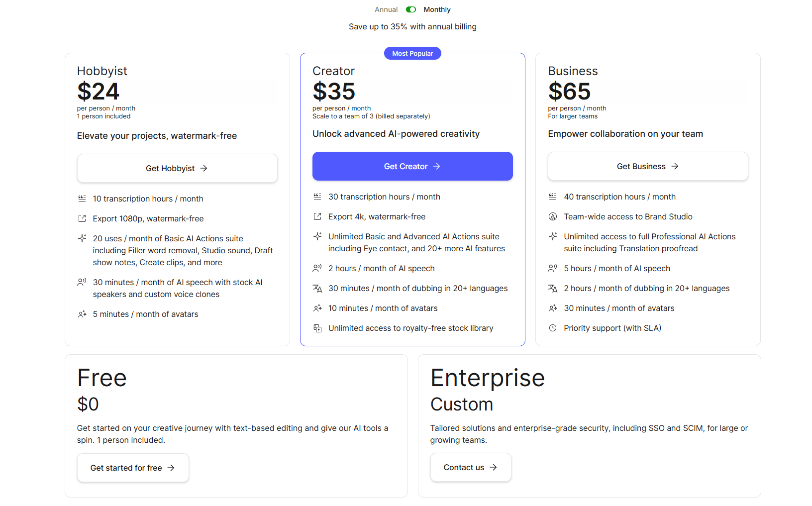812x506 pixels.
Task: Open the Contact us button
Action: 471,467
